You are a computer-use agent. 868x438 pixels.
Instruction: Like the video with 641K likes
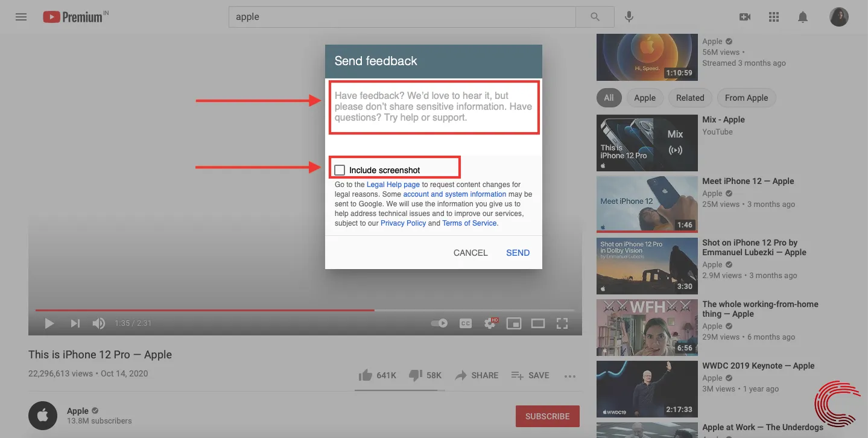(x=377, y=375)
